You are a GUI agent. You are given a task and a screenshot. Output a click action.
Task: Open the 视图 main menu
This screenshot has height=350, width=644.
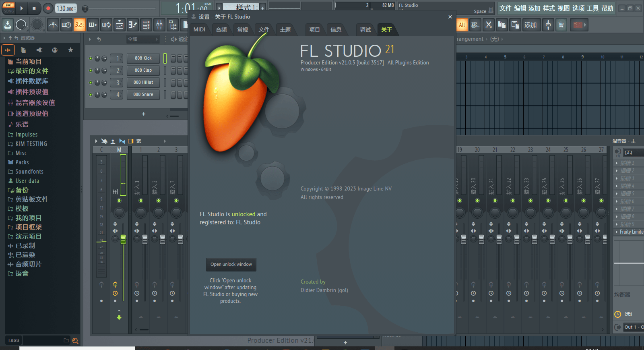(563, 8)
